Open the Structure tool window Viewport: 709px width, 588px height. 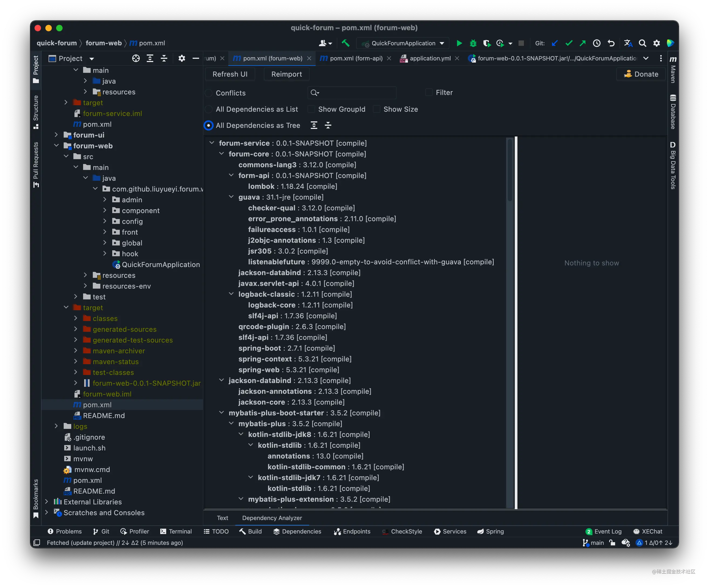tap(36, 112)
